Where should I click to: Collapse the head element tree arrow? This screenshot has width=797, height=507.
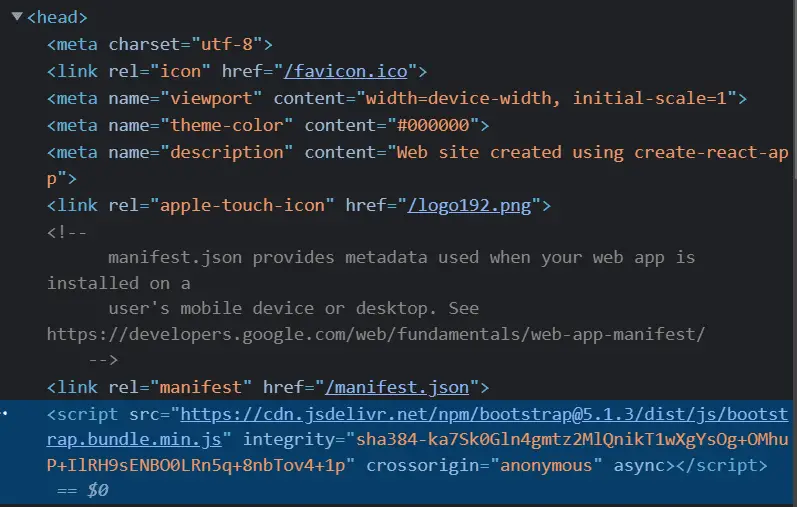(x=16, y=16)
